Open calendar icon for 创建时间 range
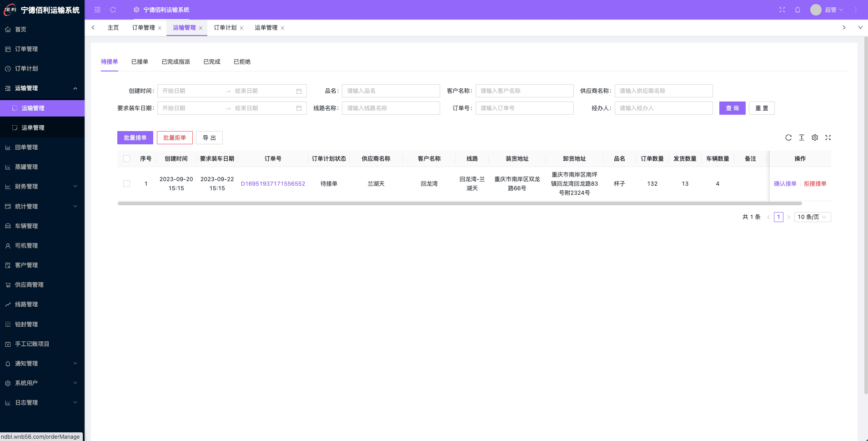The width and height of the screenshot is (868, 441). [299, 91]
